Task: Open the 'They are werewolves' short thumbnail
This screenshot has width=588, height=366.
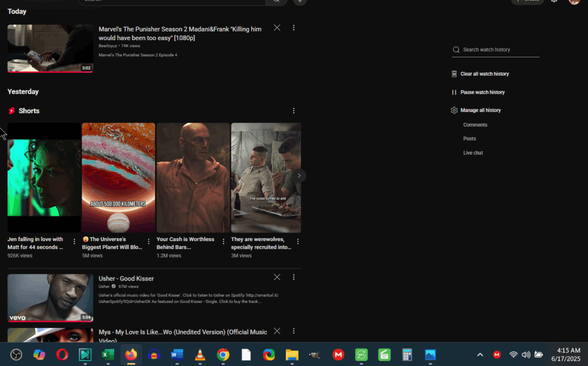Action: (x=266, y=178)
